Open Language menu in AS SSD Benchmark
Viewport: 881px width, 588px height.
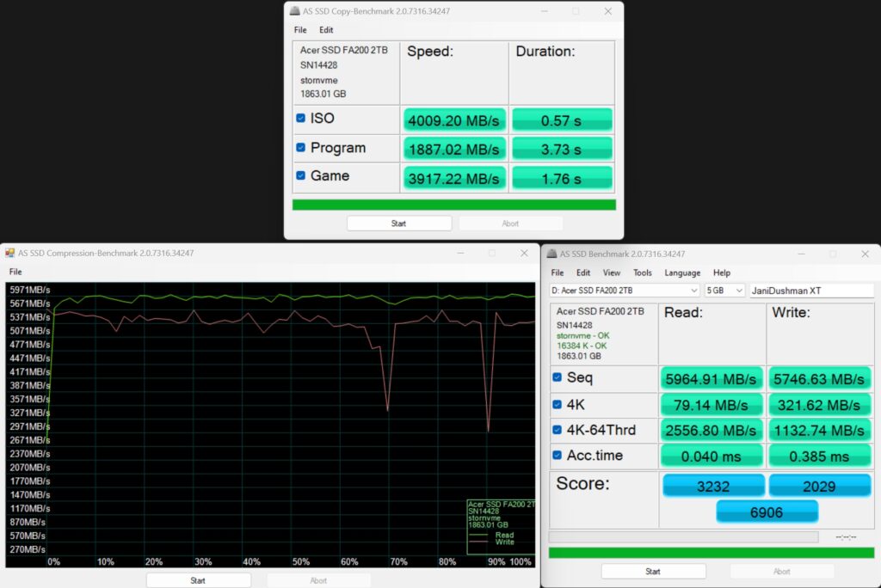(x=682, y=273)
